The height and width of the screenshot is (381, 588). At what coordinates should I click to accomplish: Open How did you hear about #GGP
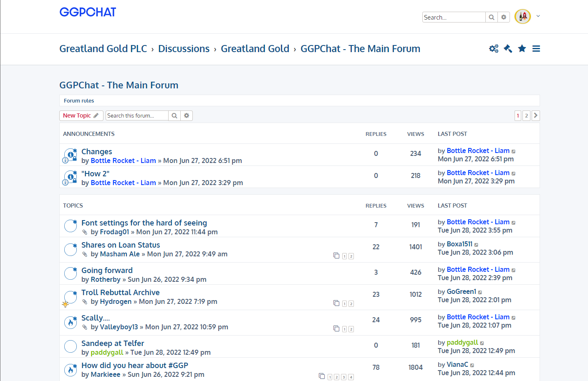(135, 366)
